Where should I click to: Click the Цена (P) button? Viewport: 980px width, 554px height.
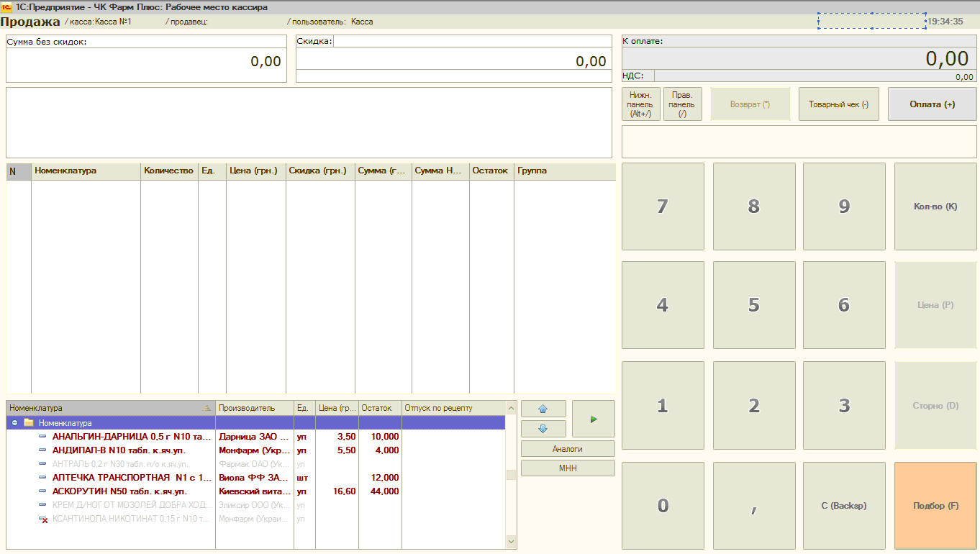click(935, 305)
